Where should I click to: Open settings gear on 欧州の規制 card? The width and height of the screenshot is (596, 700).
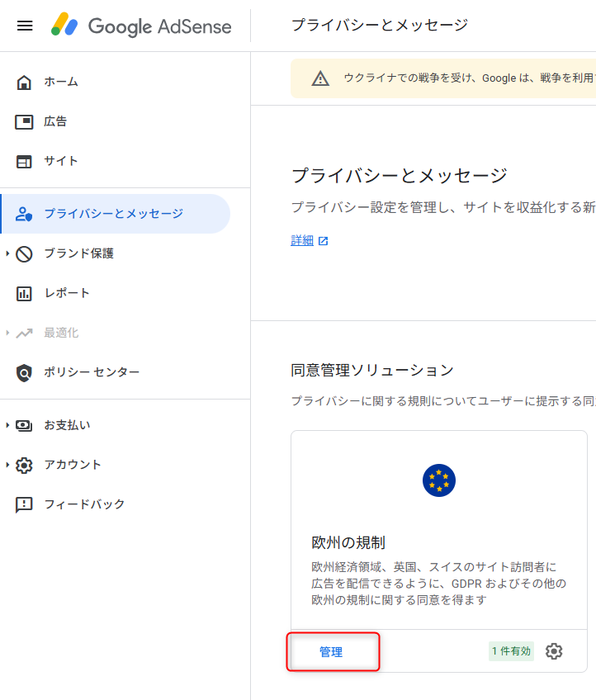[x=554, y=651]
